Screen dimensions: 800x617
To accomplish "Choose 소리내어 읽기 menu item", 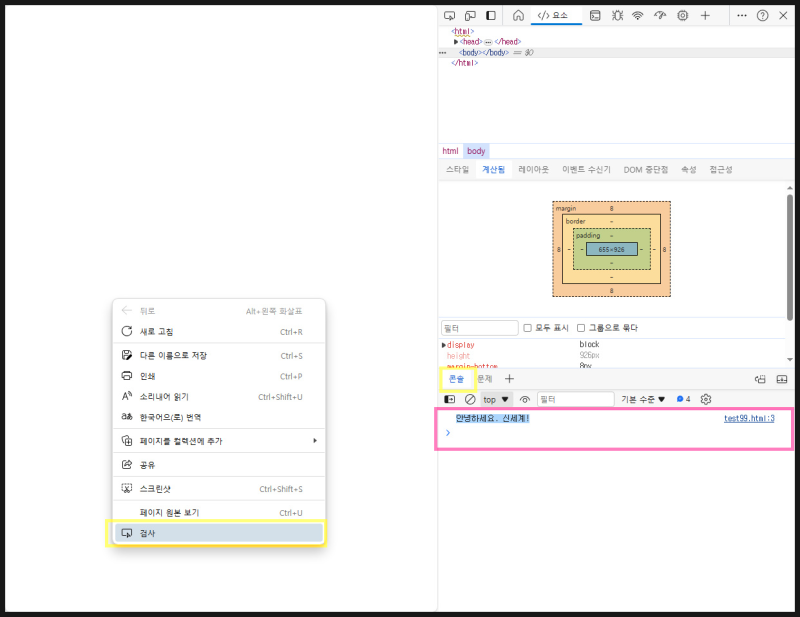I will coord(218,396).
